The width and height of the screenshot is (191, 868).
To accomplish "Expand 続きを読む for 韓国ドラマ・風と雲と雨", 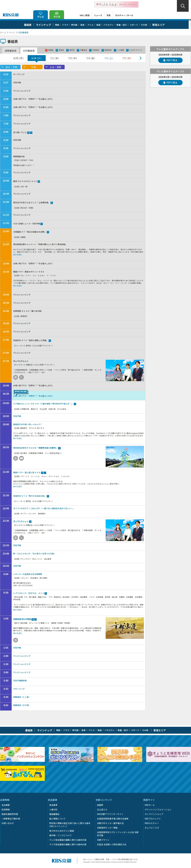I will [17, 487].
